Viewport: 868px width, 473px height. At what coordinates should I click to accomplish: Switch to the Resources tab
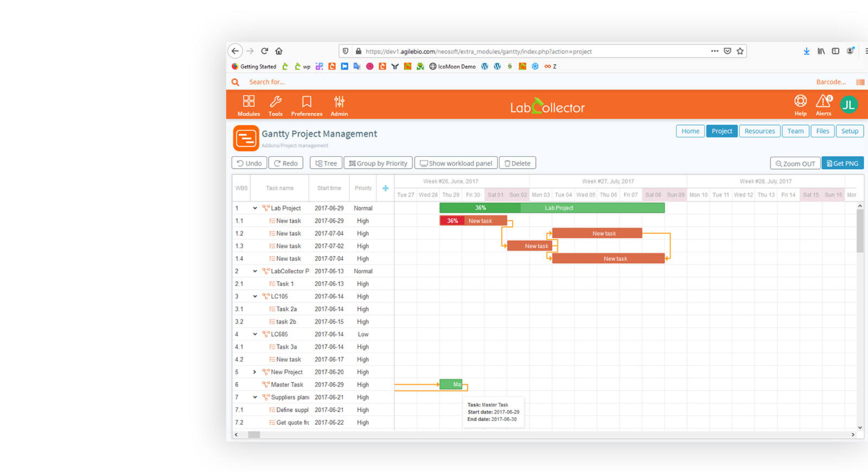(759, 131)
